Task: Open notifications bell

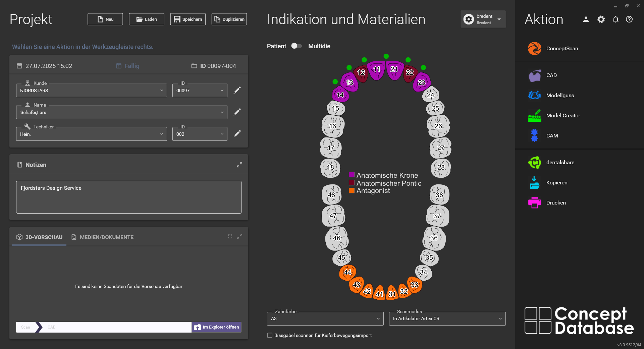Action: pos(615,19)
